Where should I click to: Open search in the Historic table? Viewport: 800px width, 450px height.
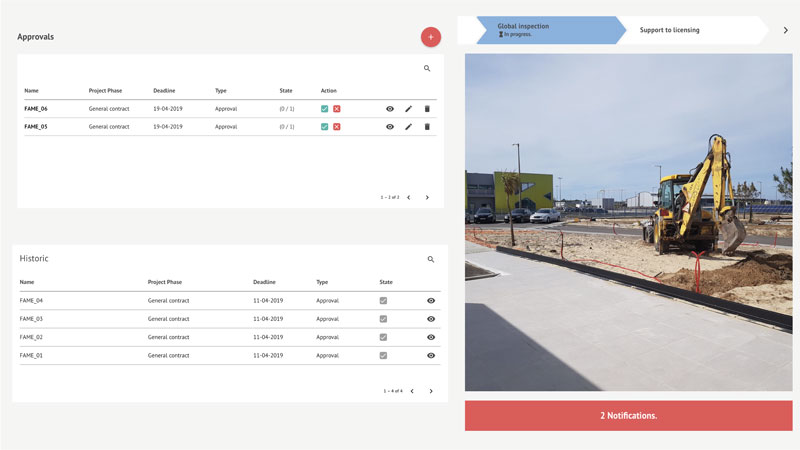431,259
